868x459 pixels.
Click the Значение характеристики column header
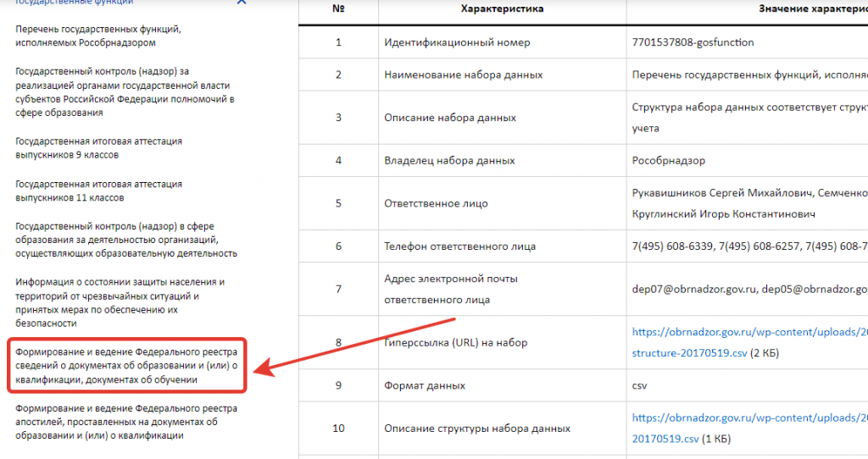[x=813, y=8]
